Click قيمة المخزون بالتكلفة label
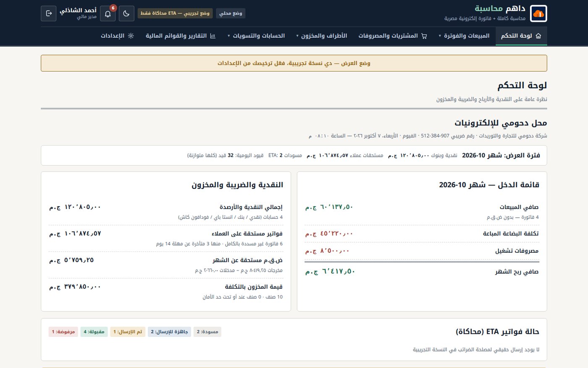This screenshot has height=368, width=588. coord(254,287)
